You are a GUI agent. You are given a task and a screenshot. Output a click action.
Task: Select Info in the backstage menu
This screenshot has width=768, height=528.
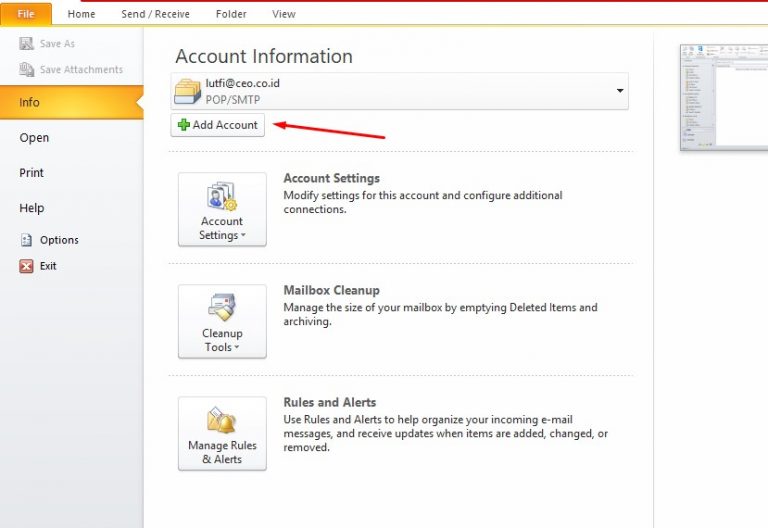click(72, 102)
